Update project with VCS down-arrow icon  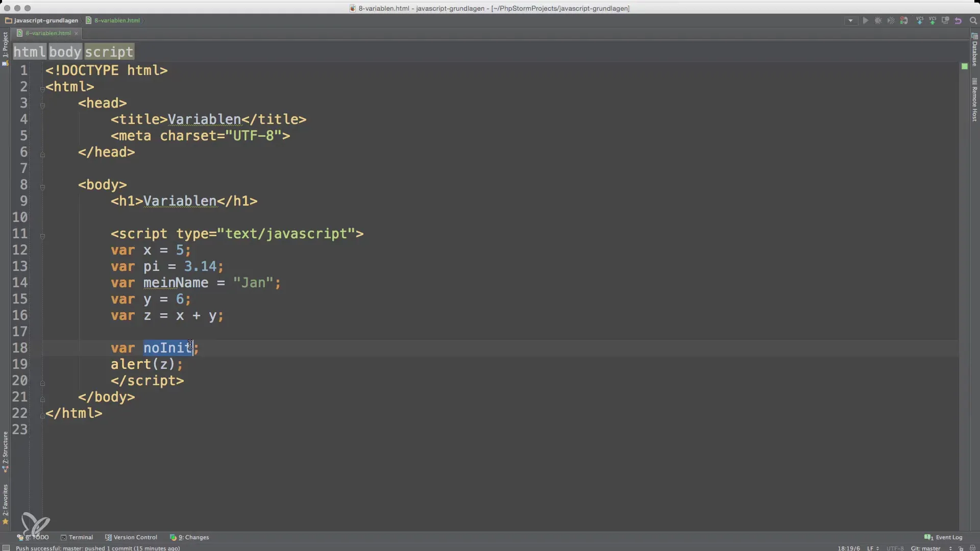click(x=920, y=21)
